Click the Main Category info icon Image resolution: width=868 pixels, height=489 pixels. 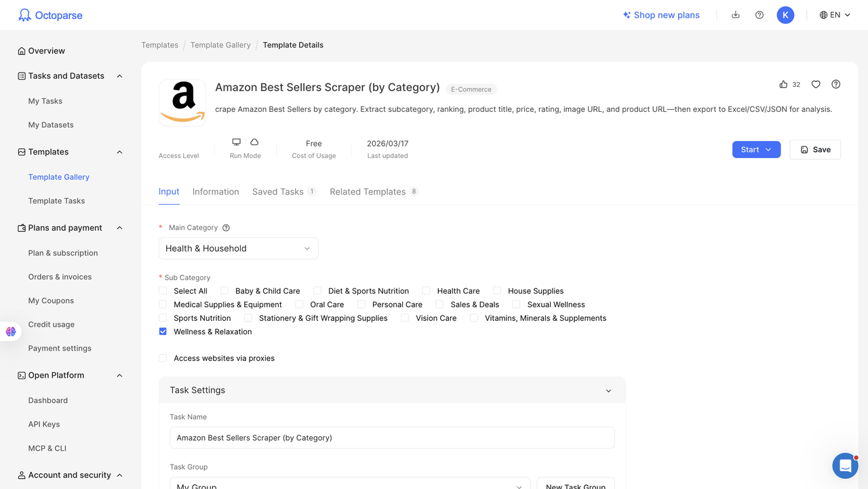226,228
